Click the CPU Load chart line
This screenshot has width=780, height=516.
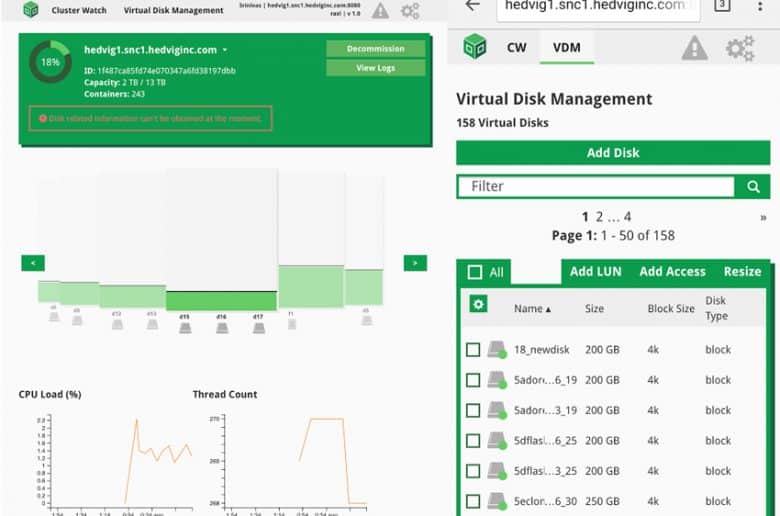pyautogui.click(x=158, y=462)
